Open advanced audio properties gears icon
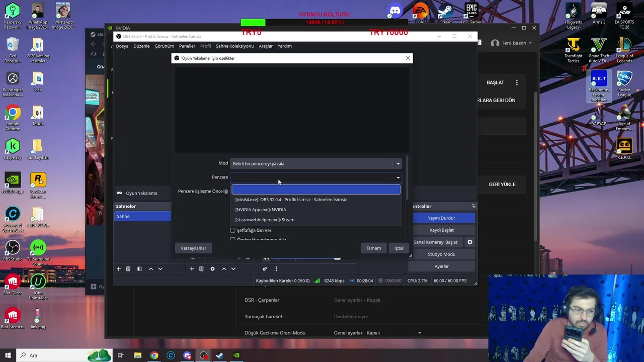The image size is (644, 362). point(265,269)
